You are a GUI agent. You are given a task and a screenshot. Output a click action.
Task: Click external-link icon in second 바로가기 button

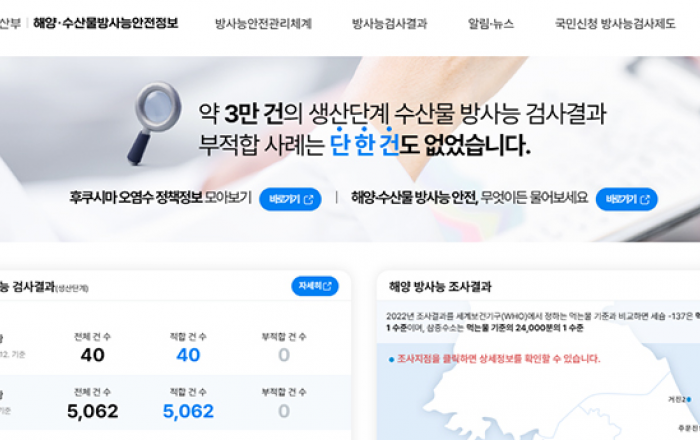[x=645, y=199]
